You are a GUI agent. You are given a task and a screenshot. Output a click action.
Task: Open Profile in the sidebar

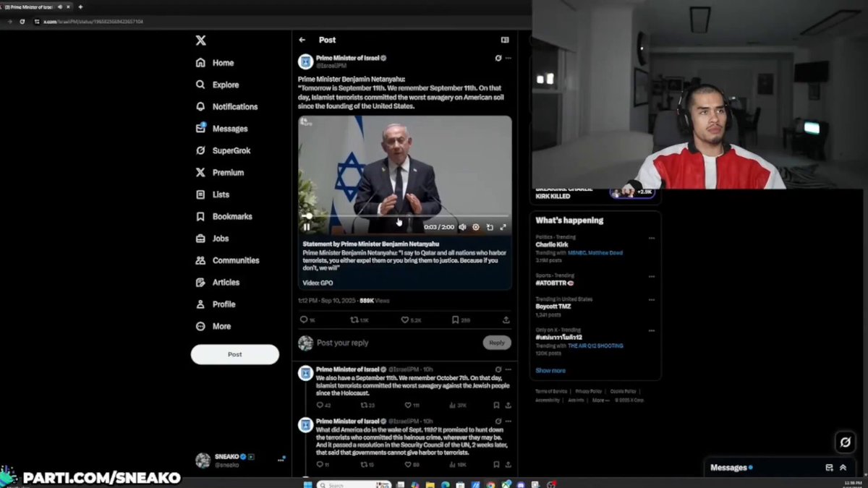coord(215,304)
